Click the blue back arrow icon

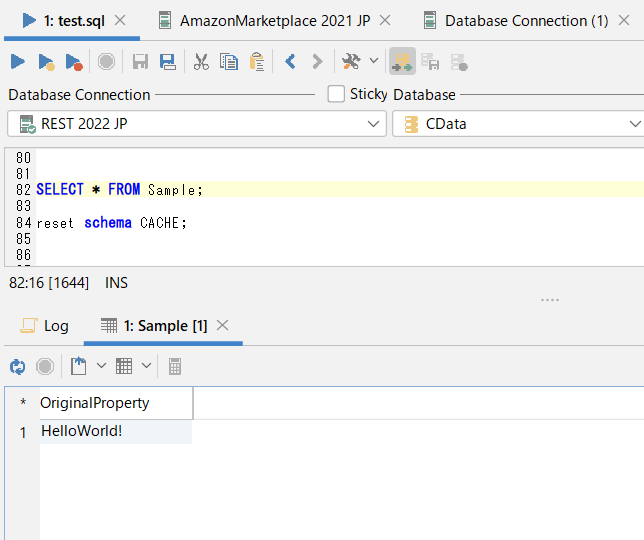click(x=290, y=62)
